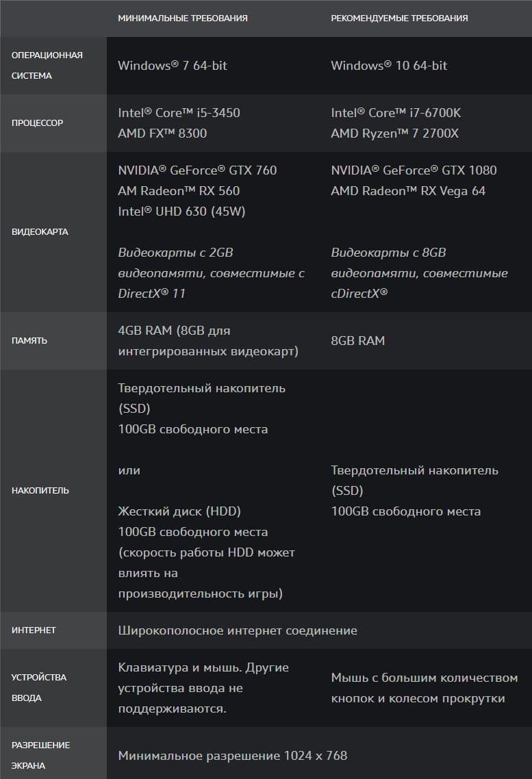Select the «Память» row label
This screenshot has height=779, width=532.
[29, 340]
